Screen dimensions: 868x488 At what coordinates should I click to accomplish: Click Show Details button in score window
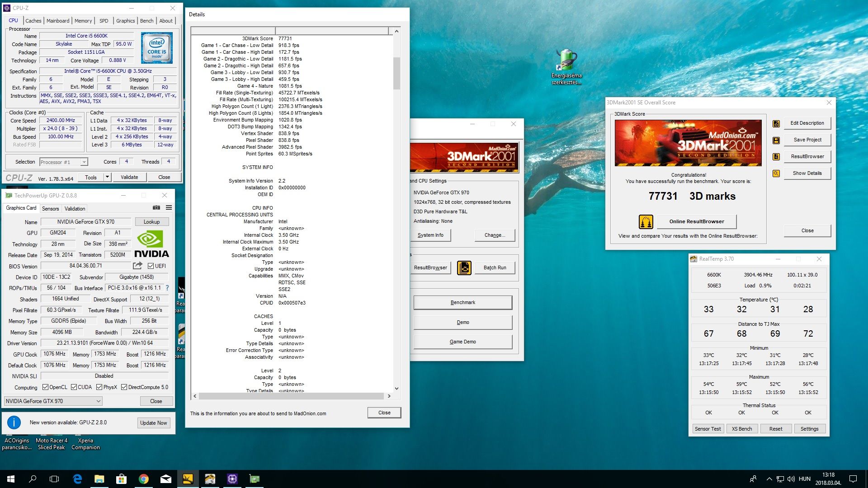[807, 174]
